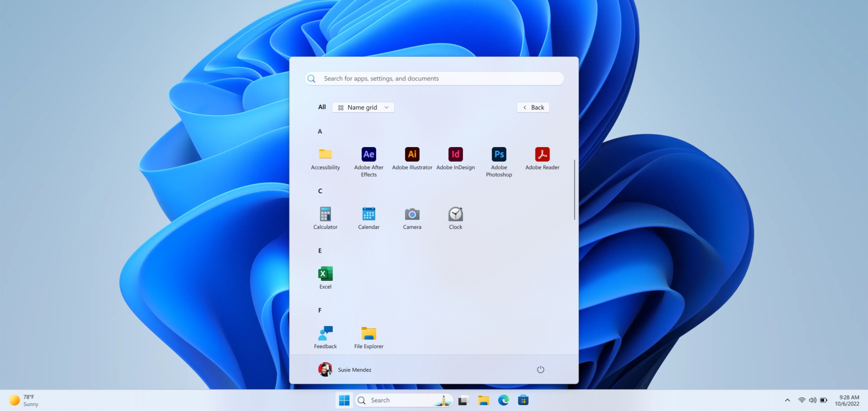
Task: Go back with the Back button
Action: pos(533,107)
